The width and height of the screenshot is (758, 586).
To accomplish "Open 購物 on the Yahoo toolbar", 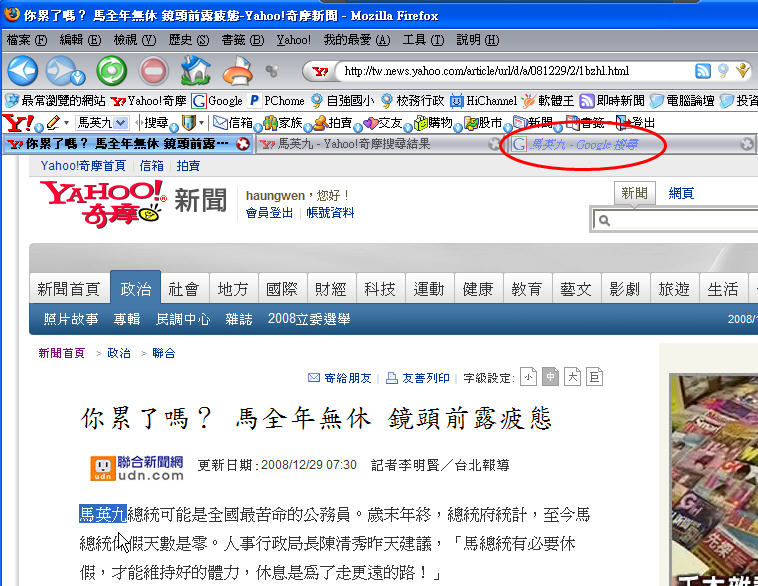I will [x=433, y=123].
